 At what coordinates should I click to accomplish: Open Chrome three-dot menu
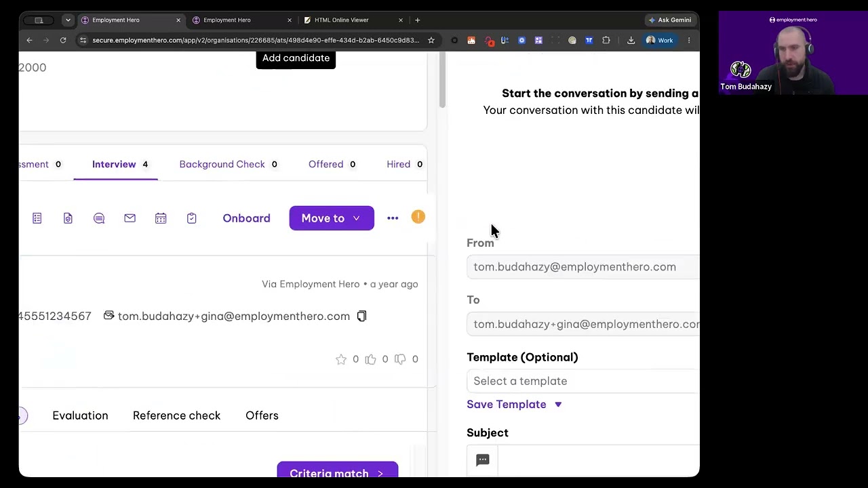pyautogui.click(x=689, y=41)
